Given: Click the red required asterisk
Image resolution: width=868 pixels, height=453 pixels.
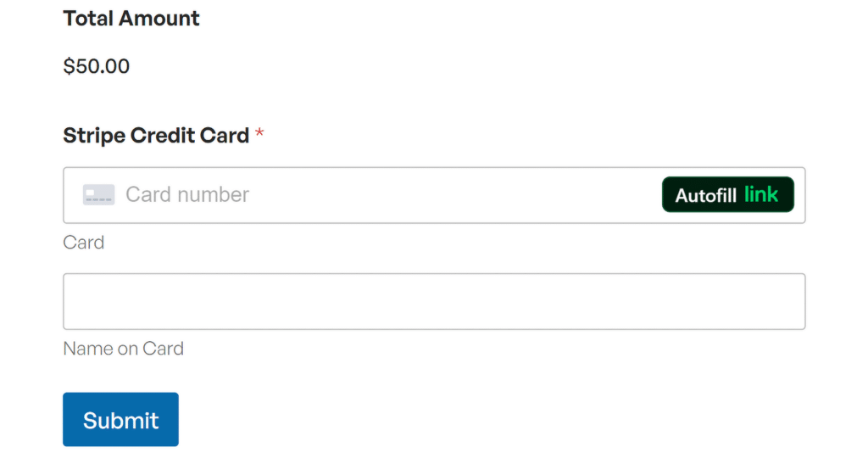Looking at the screenshot, I should click(x=259, y=135).
